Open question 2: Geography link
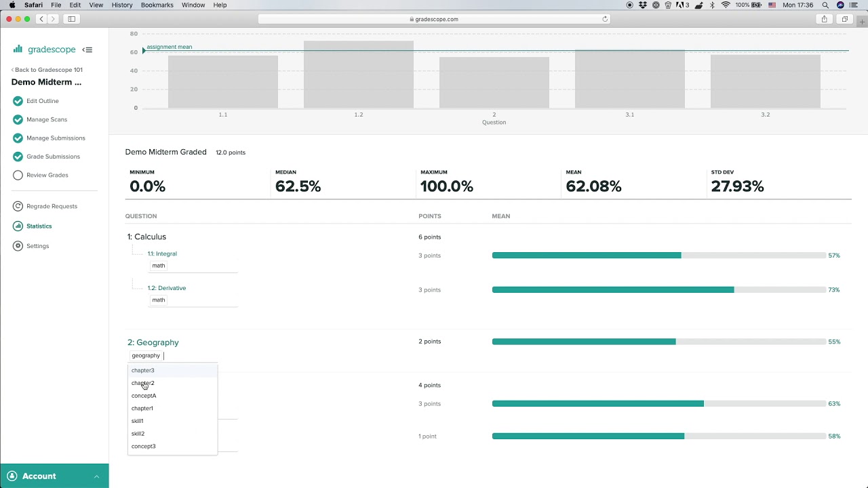The height and width of the screenshot is (488, 868). tap(153, 342)
